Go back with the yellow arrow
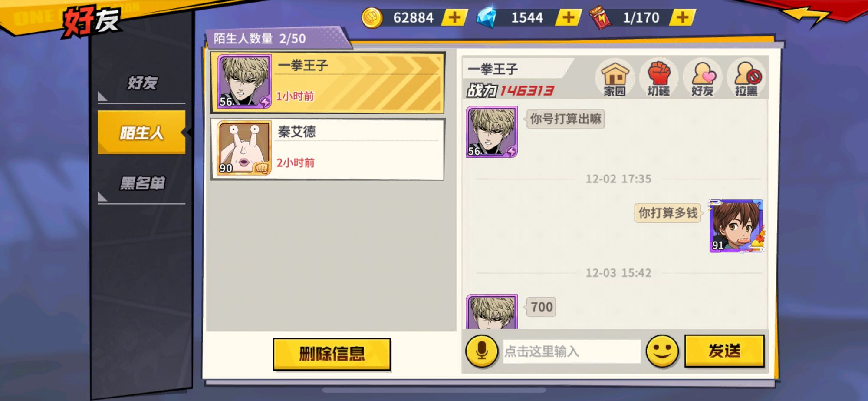Image resolution: width=868 pixels, height=401 pixels. pyautogui.click(x=808, y=16)
